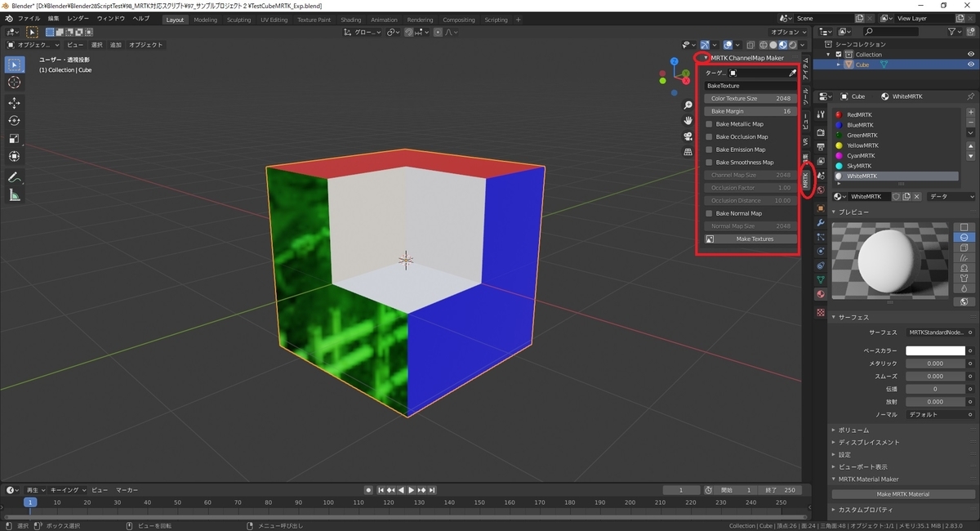Open the Tool properties tab (wrench-screwdriver)
This screenshot has height=531, width=980.
pos(821,116)
